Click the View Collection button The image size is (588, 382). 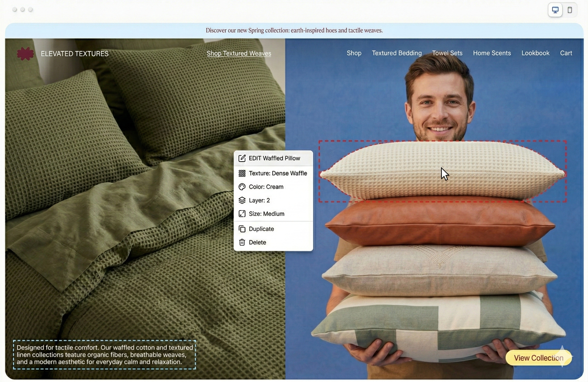538,358
